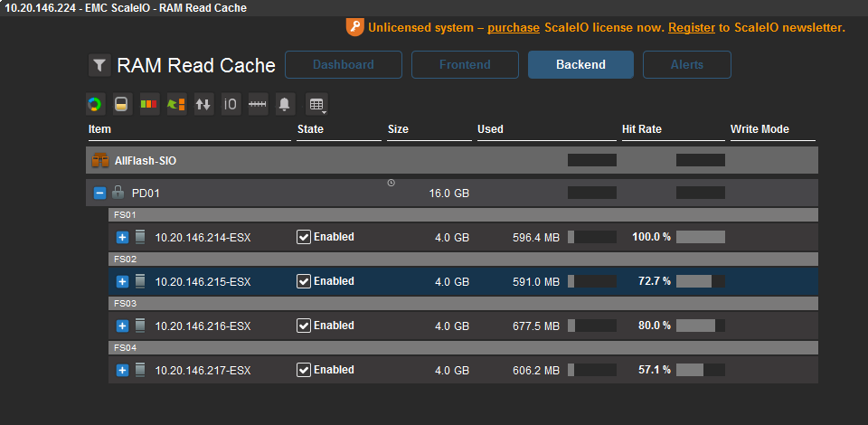Viewport: 868px width, 425px height.
Task: Select the FS02 fault set header
Action: pos(463,259)
